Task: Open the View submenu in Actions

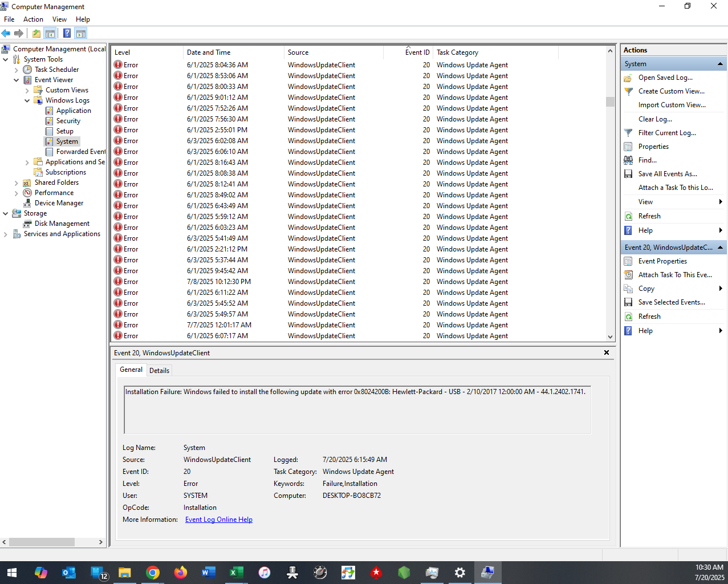Action: pyautogui.click(x=673, y=202)
